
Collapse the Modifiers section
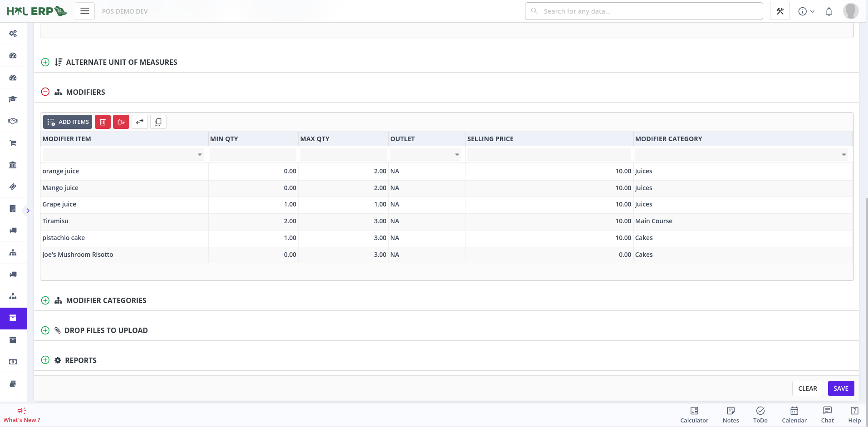click(45, 92)
